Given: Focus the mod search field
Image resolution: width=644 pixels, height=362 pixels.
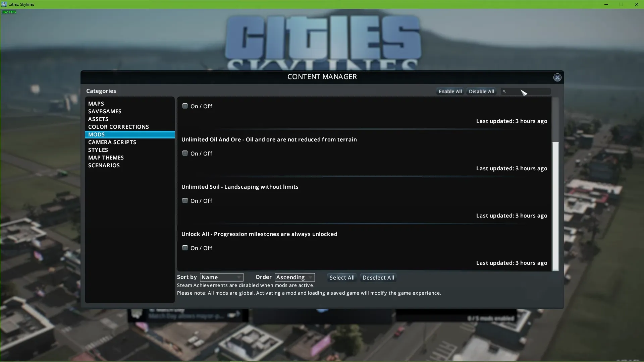Looking at the screenshot, I should point(526,92).
